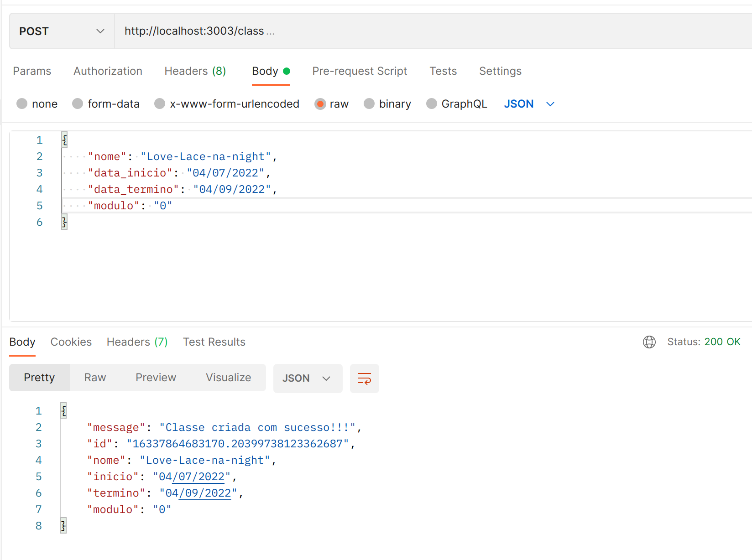Select the form-data body type
This screenshot has height=560, width=752.
106,104
